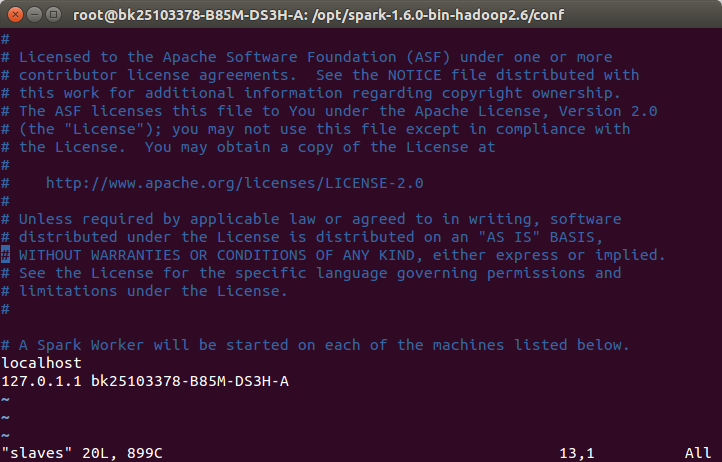Click the '127.0.1.1' IP address

pos(41,381)
